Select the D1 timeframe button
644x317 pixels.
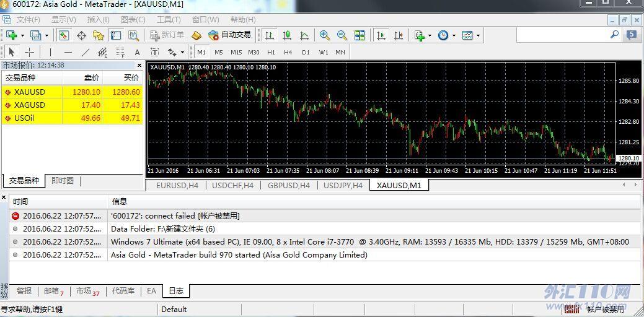pyautogui.click(x=306, y=53)
